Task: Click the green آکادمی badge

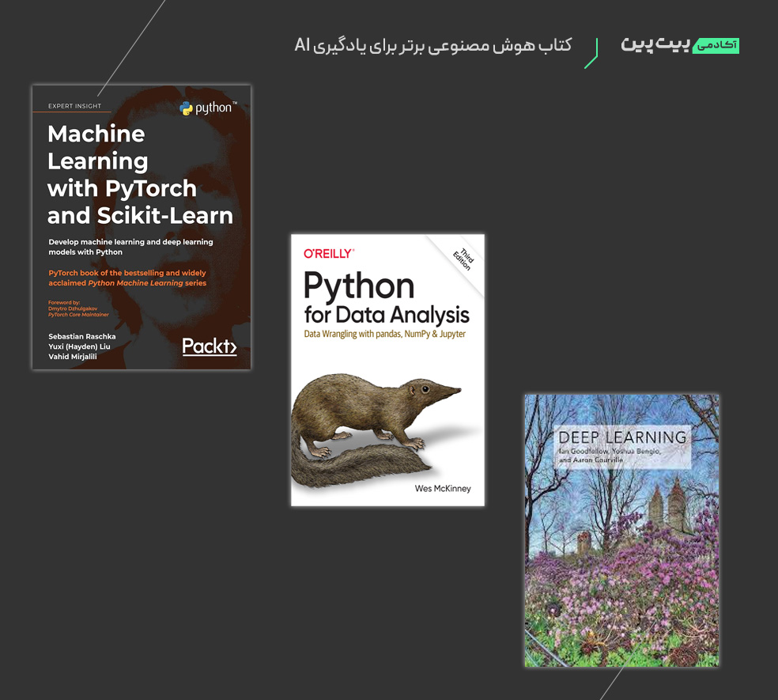Action: (x=718, y=45)
